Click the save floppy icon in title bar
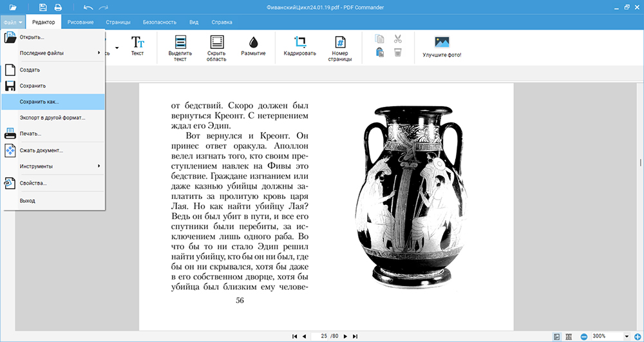The image size is (644, 342). pos(43,7)
